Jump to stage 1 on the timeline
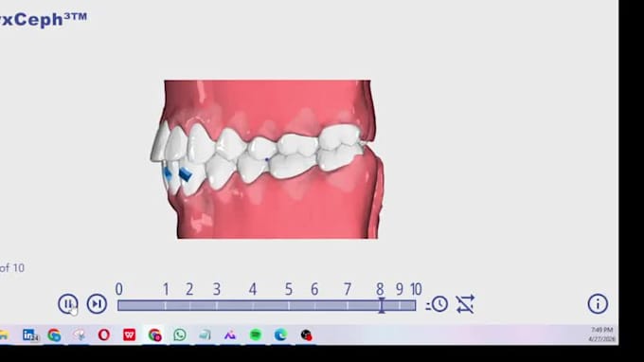The height and width of the screenshot is (362, 644). pos(166,290)
